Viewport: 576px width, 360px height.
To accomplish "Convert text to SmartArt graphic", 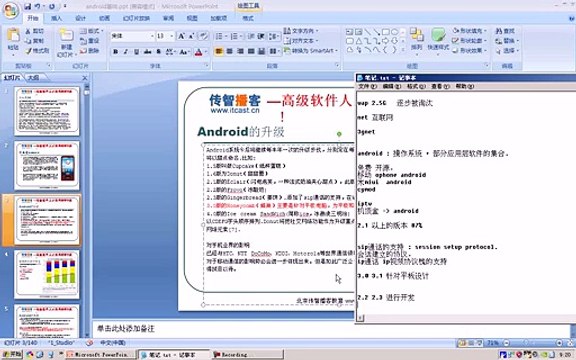I will pos(311,50).
